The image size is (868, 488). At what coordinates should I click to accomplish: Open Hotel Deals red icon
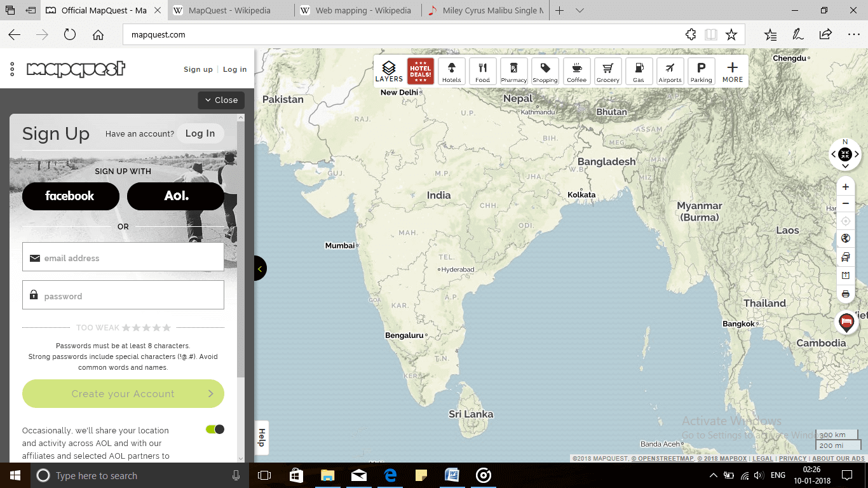click(x=421, y=71)
